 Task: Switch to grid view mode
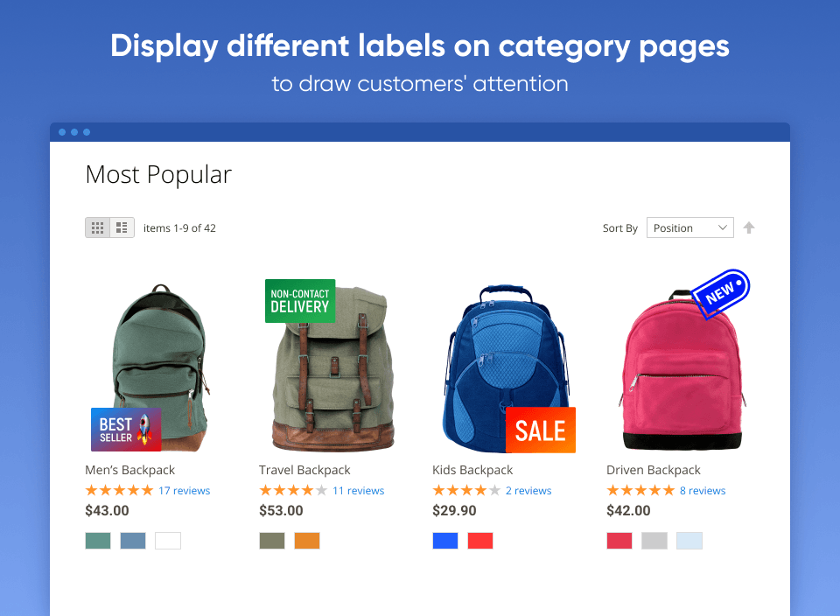97,227
